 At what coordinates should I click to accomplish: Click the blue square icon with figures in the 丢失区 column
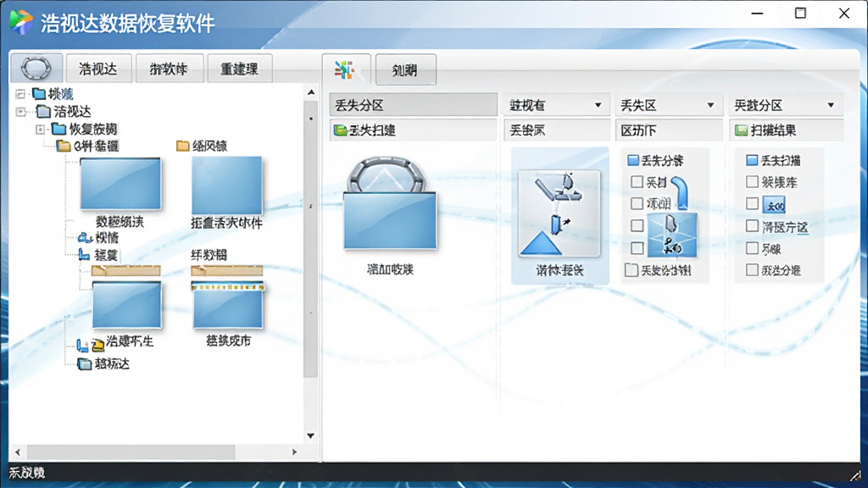672,236
